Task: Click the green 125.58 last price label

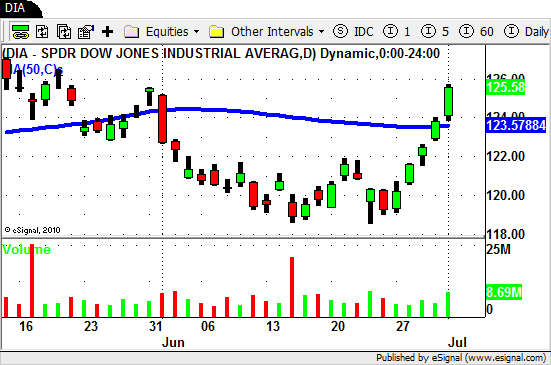Action: click(x=505, y=87)
